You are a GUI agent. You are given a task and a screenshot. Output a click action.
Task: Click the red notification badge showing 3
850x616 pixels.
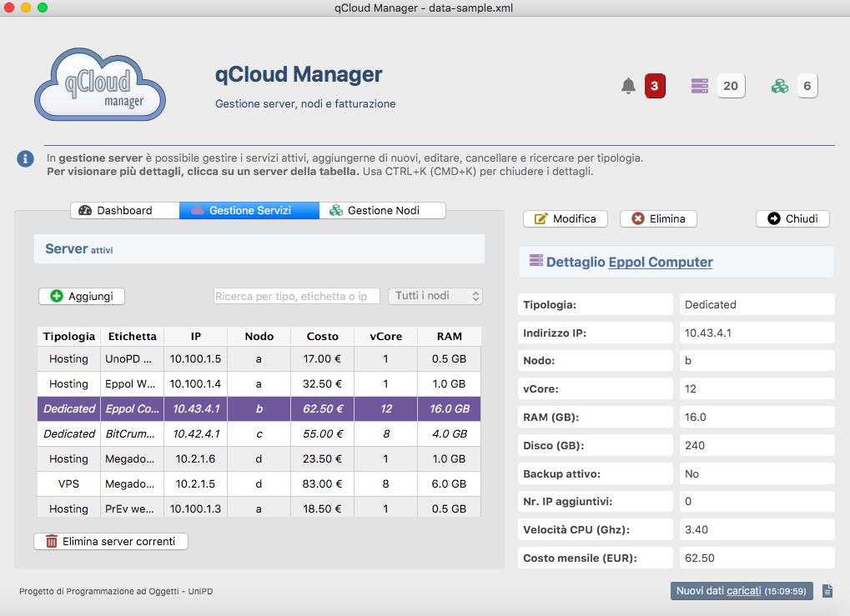[655, 86]
